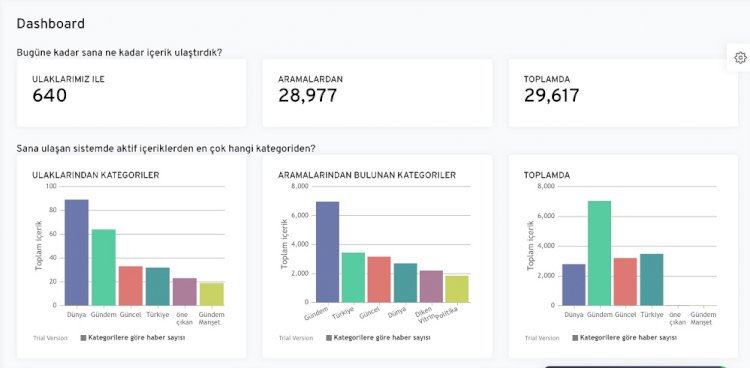The width and height of the screenshot is (750, 368).
Task: Click the Dashboard page heading
Action: tap(51, 23)
